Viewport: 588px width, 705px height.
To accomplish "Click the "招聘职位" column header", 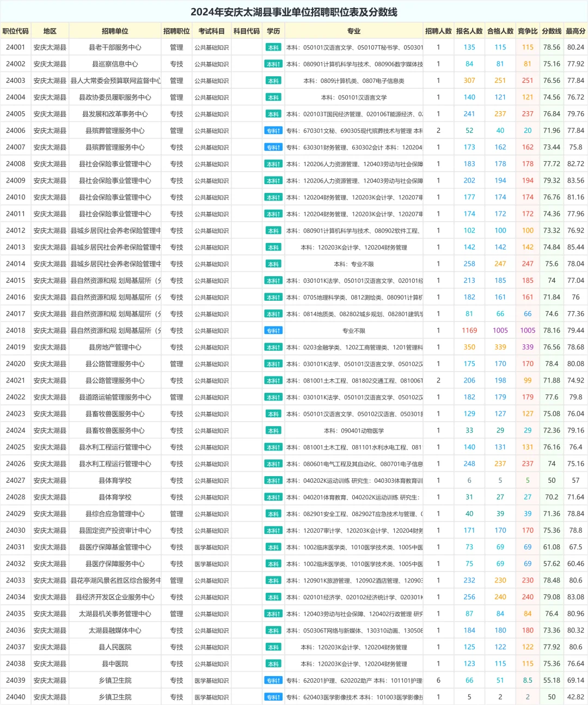I will coord(176,31).
